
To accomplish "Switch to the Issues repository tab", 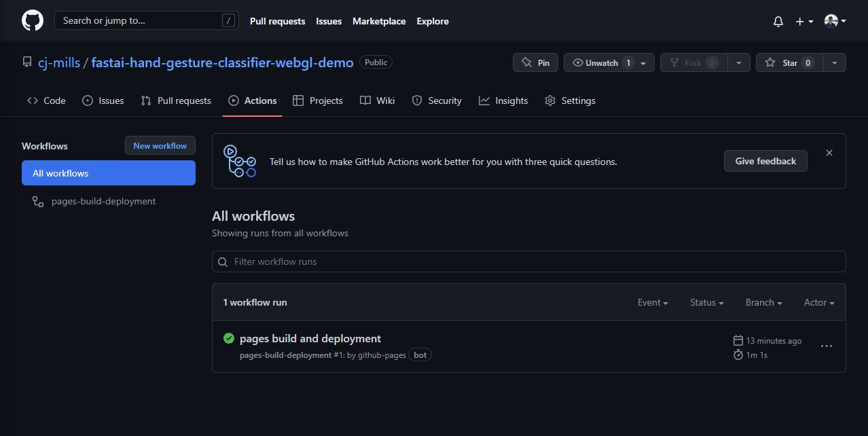I will pos(103,101).
